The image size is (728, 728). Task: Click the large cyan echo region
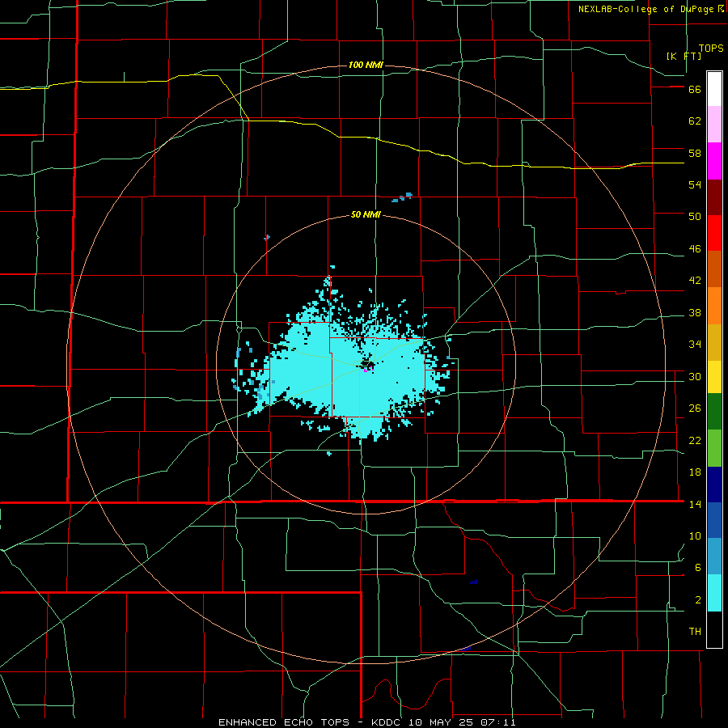[x=348, y=371]
